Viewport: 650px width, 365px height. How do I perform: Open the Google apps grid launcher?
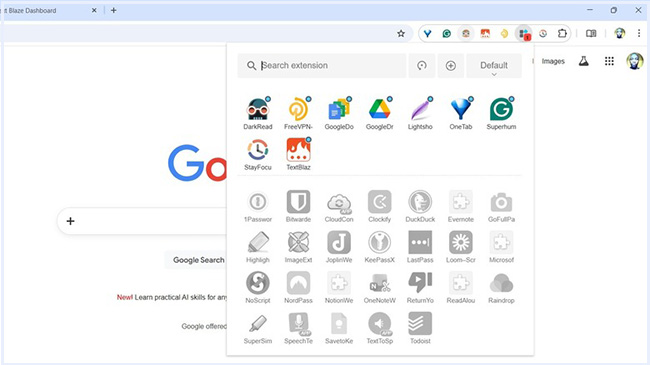609,61
